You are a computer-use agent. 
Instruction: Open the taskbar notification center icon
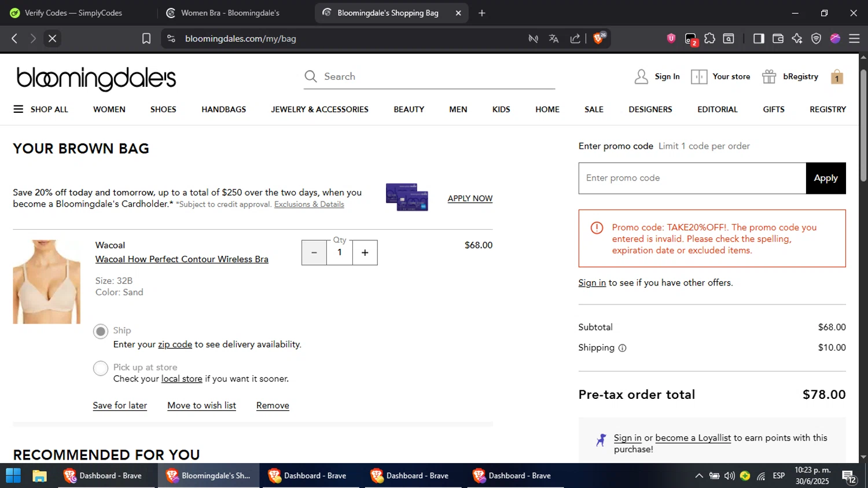coord(849,476)
